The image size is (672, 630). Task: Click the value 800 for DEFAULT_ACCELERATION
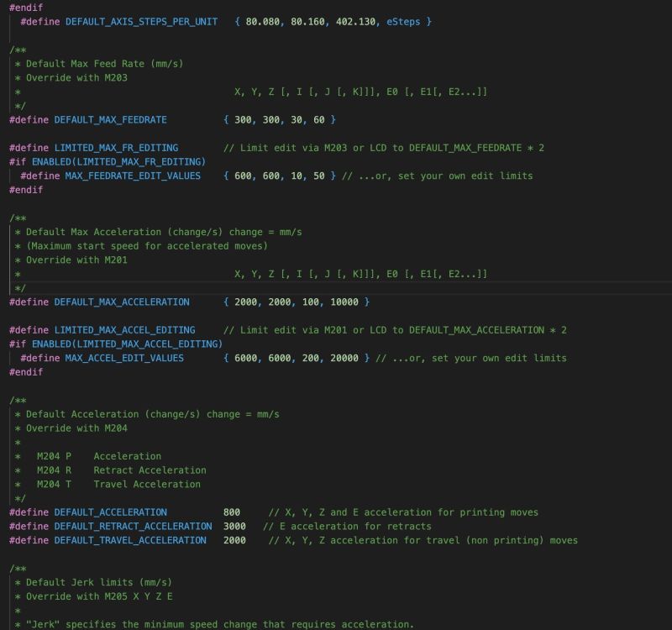pos(232,512)
